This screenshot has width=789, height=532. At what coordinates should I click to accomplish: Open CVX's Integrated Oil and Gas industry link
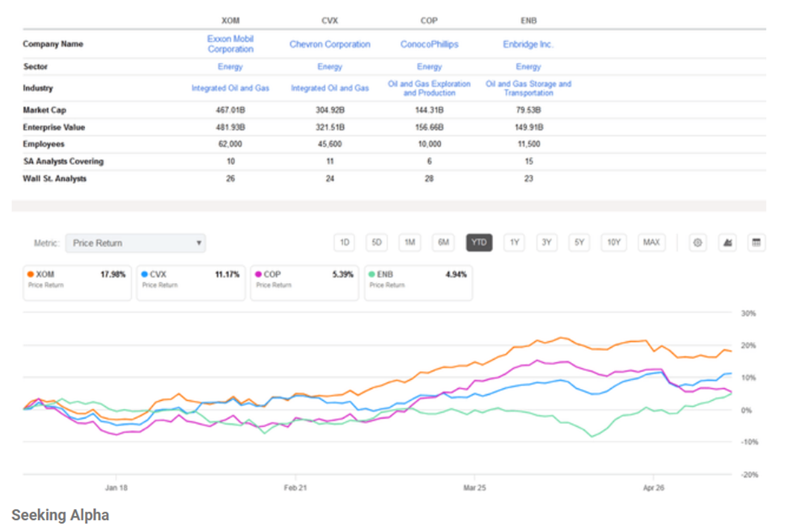[x=329, y=88]
